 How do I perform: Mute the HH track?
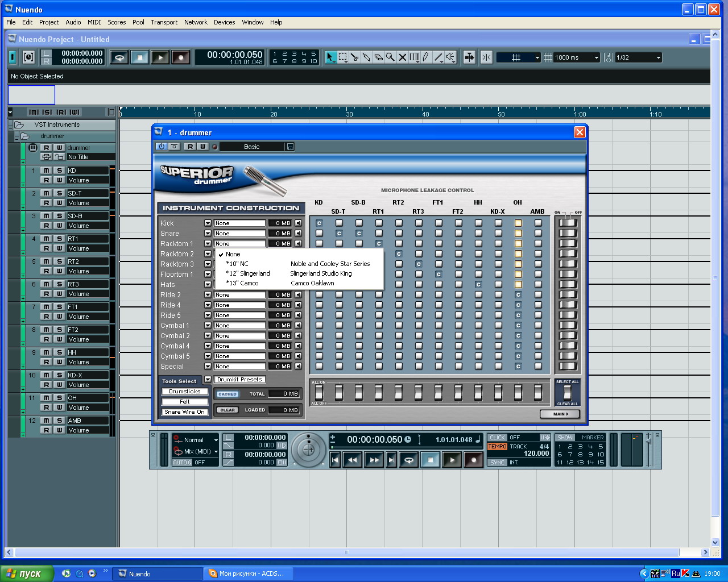pos(47,352)
